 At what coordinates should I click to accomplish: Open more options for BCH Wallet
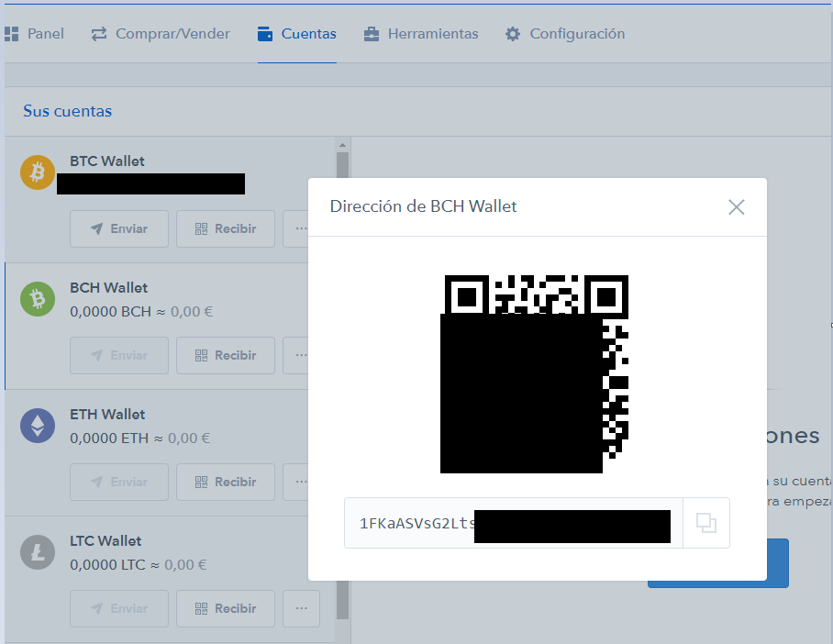(x=296, y=355)
